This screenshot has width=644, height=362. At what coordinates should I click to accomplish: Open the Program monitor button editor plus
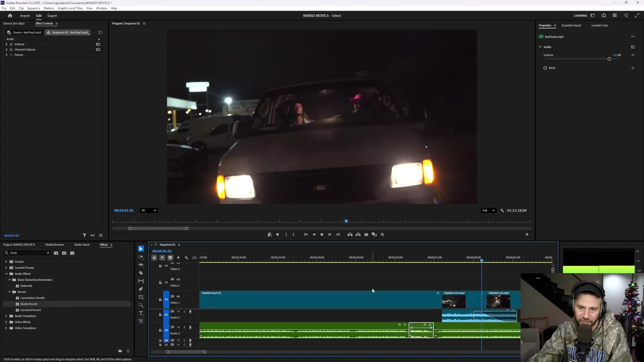527,234
